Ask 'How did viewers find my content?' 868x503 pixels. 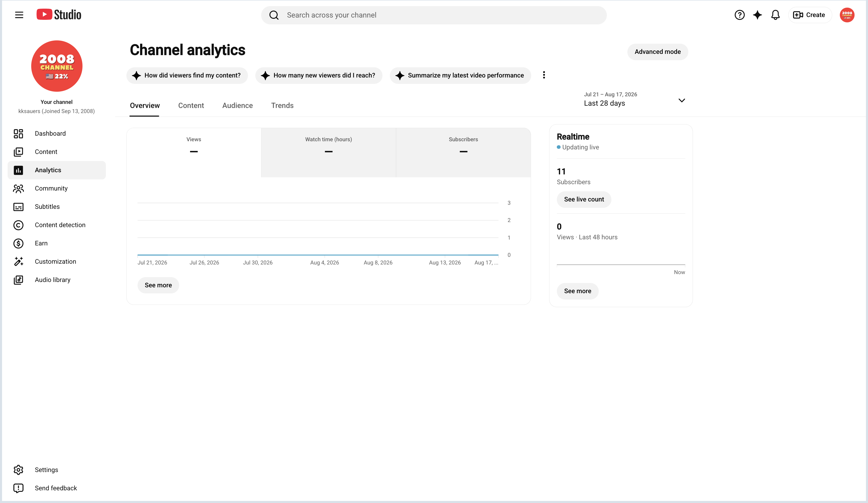click(187, 75)
